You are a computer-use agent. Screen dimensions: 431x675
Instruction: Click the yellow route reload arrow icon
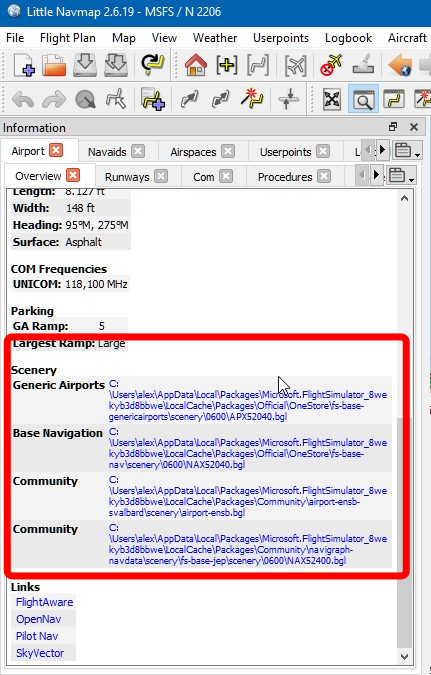[x=152, y=65]
